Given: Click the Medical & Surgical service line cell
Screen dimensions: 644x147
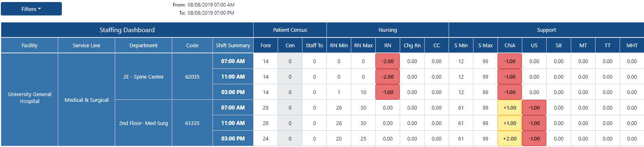Looking at the screenshot, I should point(86,100).
